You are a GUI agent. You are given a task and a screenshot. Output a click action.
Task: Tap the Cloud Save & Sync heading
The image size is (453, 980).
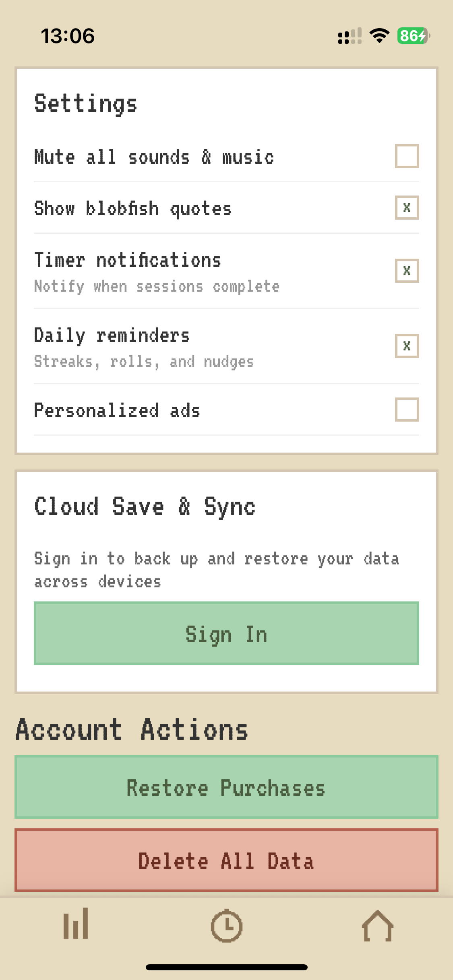click(145, 506)
